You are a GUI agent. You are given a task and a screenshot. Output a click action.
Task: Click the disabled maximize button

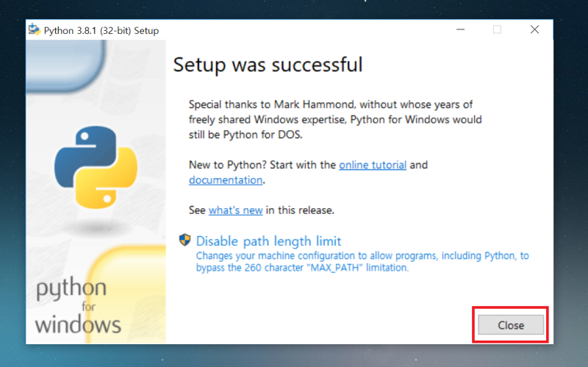point(497,29)
